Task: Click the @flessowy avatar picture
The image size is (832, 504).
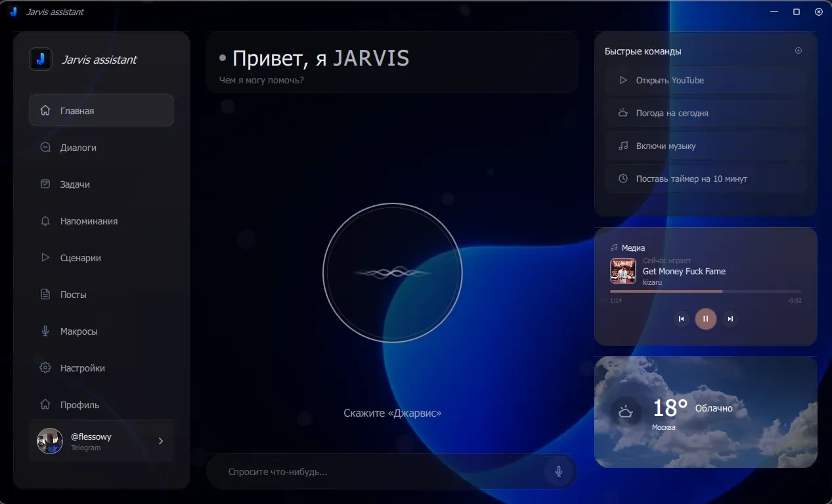Action: pyautogui.click(x=50, y=441)
